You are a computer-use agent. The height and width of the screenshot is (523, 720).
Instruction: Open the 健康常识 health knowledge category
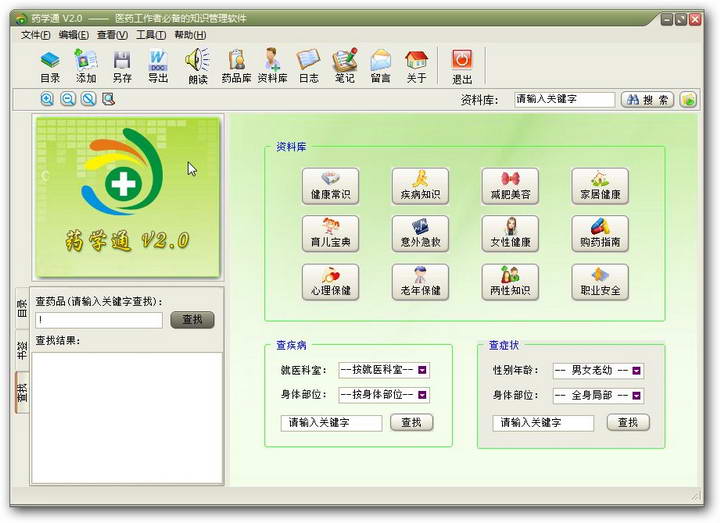(x=330, y=186)
